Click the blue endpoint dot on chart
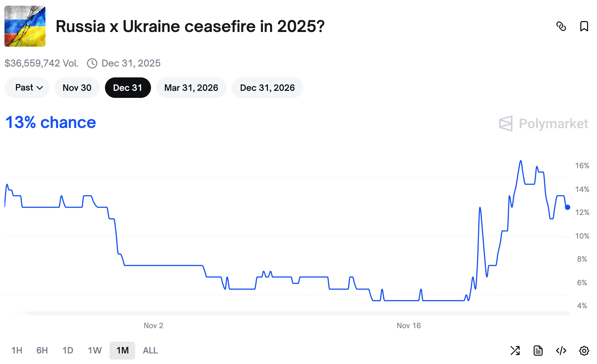Viewport: 597px width, 364px height. click(568, 207)
